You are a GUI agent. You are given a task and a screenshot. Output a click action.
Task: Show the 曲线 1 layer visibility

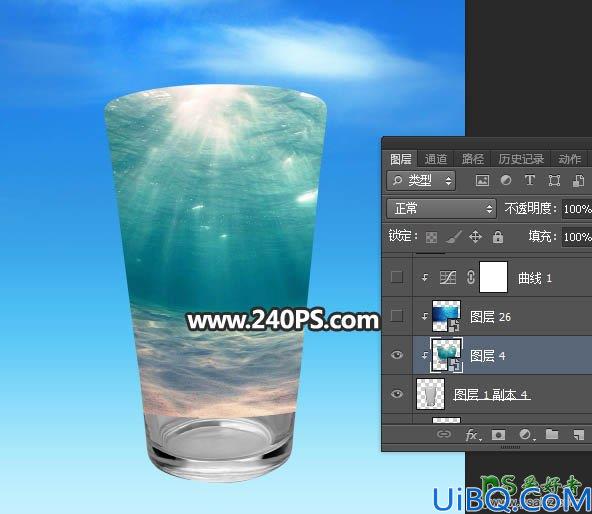point(396,277)
